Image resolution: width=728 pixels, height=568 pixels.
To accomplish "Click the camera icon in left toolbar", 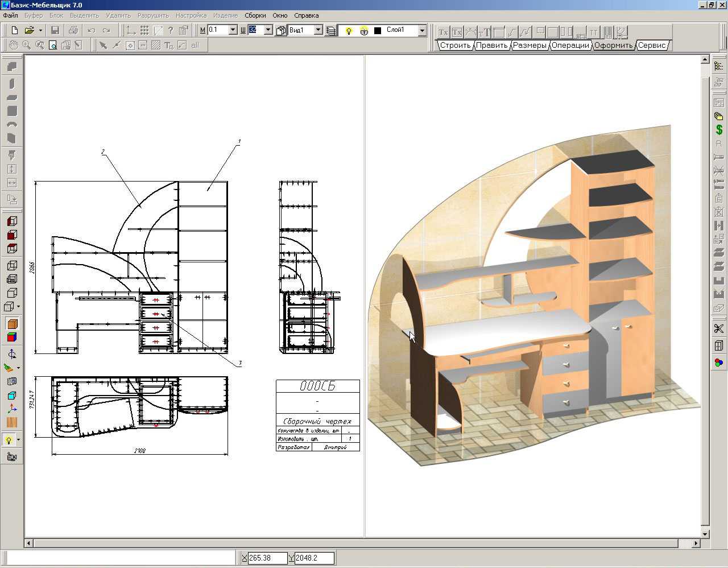I will (x=11, y=456).
